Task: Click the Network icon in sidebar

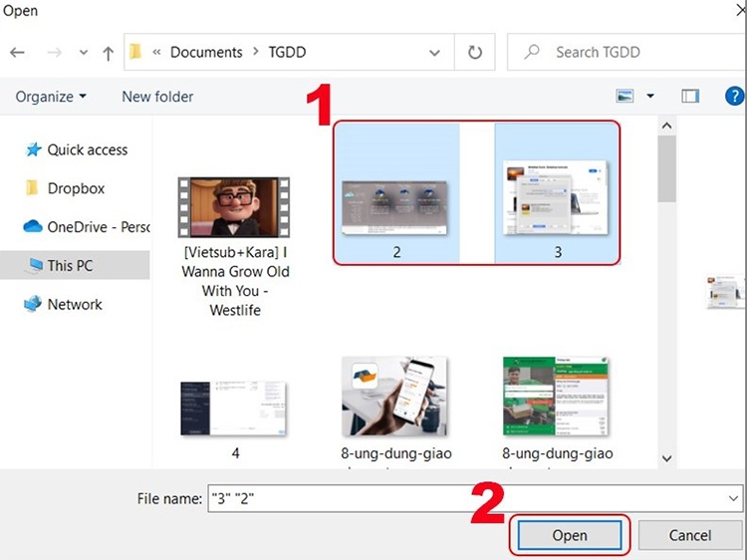Action: pos(33,304)
